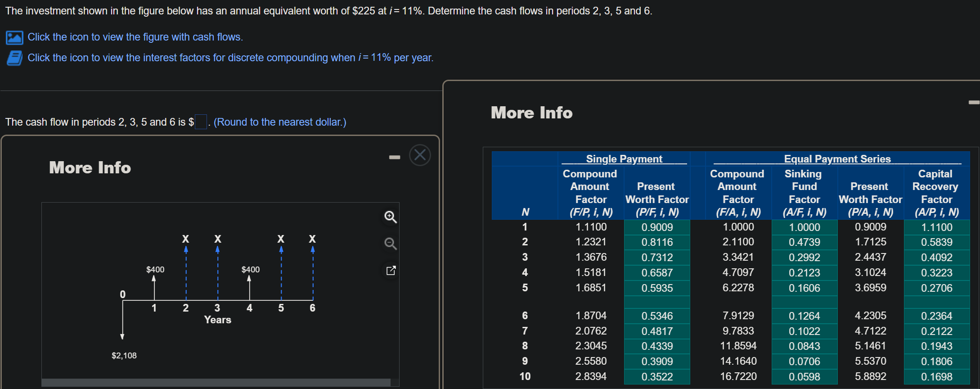
Task: Select the 0.4739 cell in the table
Action: [805, 242]
